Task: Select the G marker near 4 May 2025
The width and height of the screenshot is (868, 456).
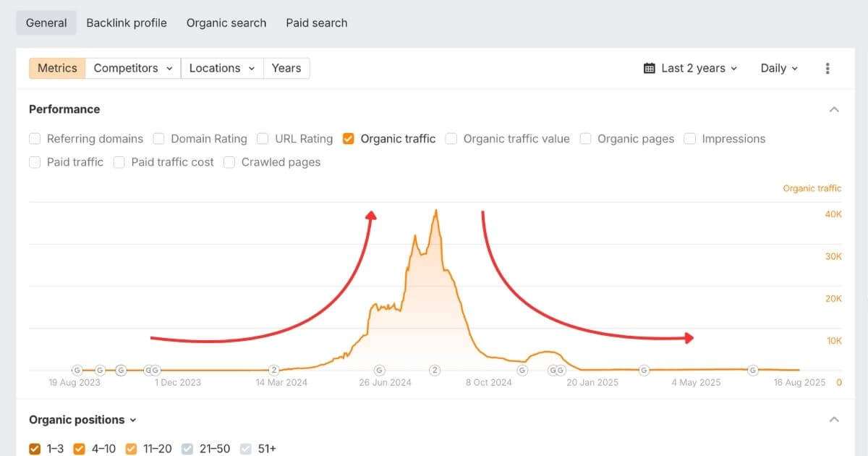Action: [644, 370]
